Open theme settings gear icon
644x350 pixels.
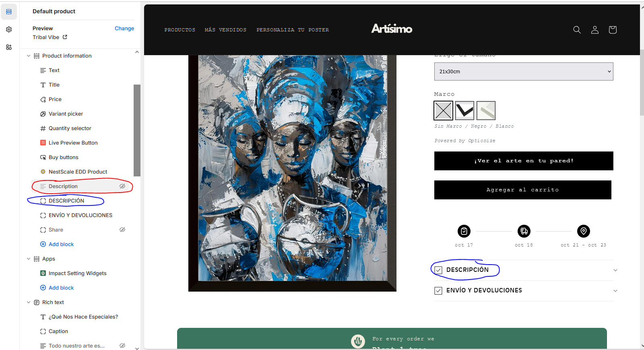pyautogui.click(x=9, y=29)
